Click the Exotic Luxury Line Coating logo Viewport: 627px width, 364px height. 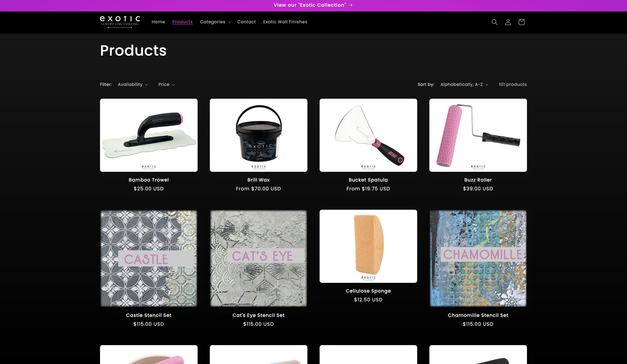coord(120,22)
